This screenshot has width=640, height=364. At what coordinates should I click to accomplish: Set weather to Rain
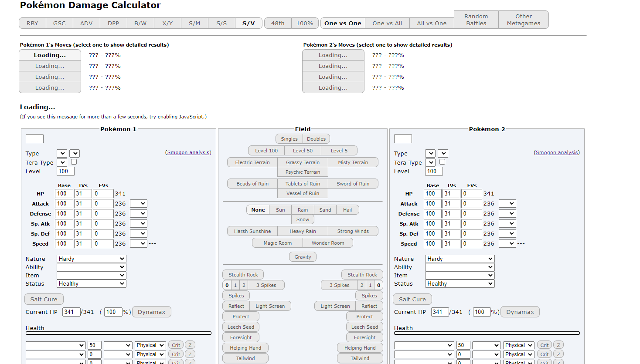(303, 210)
